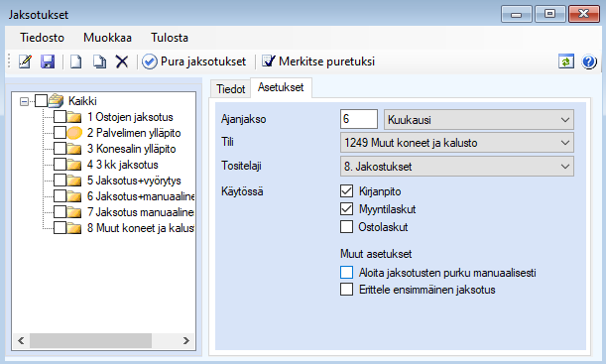Enable Aloita jaksotusten purku manuaalisesti

347,273
